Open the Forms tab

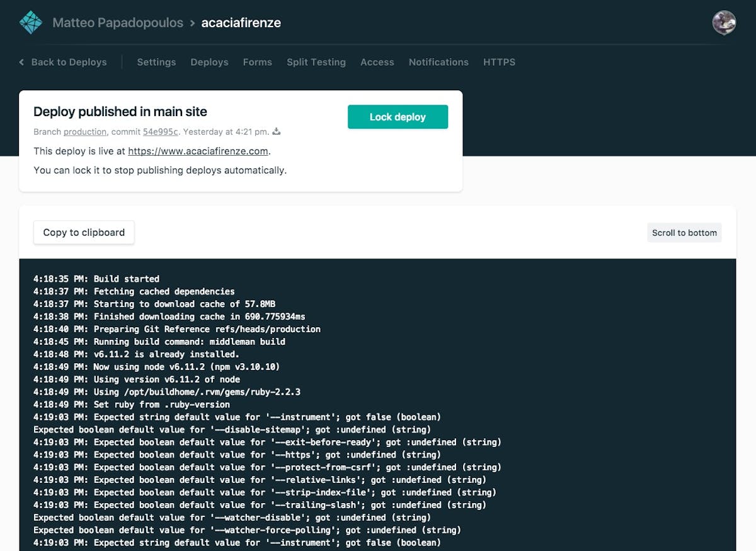[x=257, y=62]
